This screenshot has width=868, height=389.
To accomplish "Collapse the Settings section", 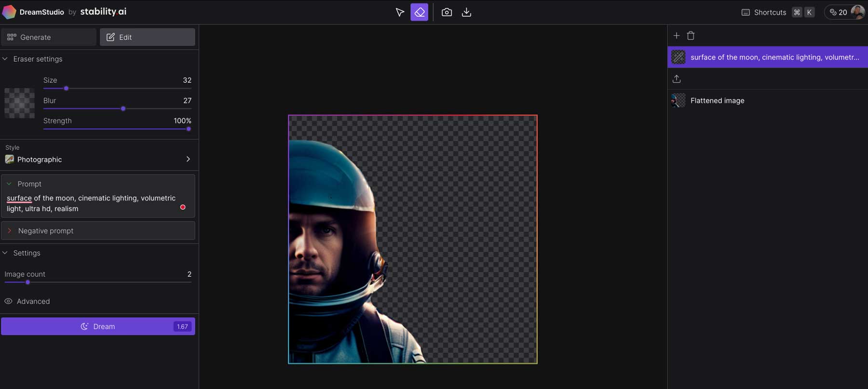I will (5, 253).
